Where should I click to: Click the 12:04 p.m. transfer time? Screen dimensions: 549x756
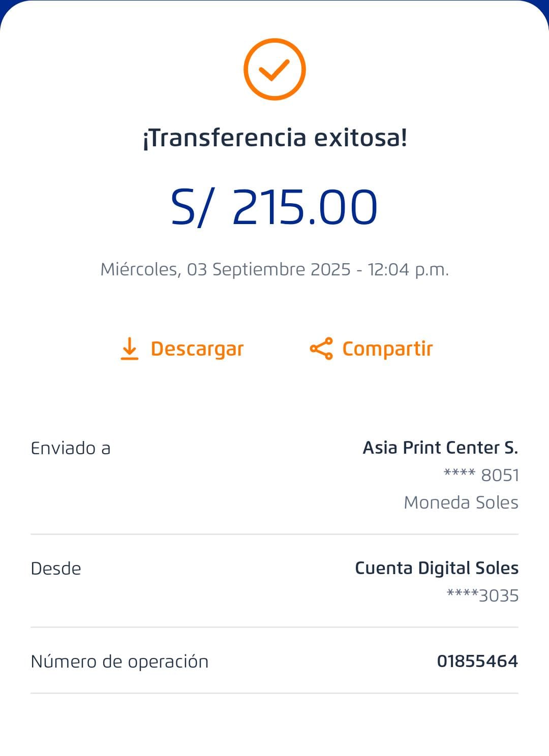coord(408,269)
